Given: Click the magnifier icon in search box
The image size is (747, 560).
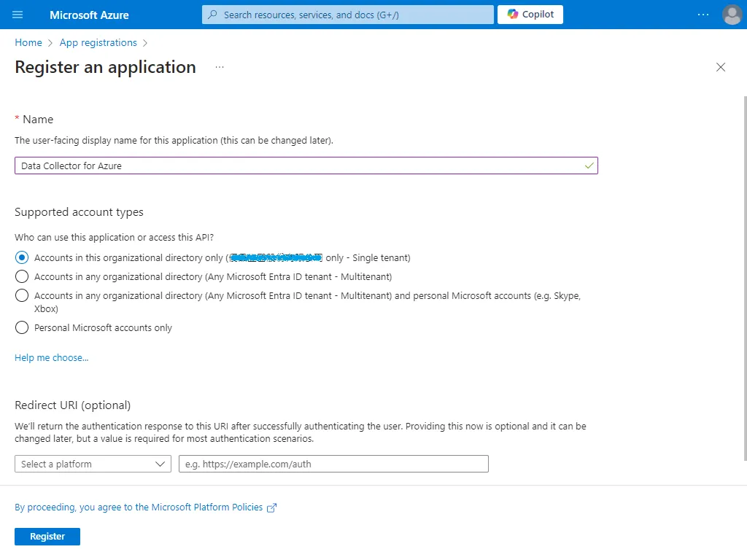Looking at the screenshot, I should pyautogui.click(x=212, y=15).
